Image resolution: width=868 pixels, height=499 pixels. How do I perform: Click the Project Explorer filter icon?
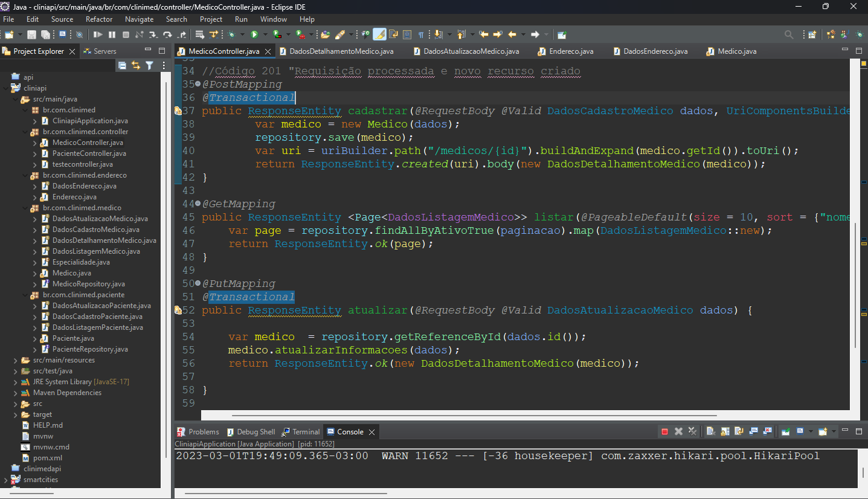point(149,65)
